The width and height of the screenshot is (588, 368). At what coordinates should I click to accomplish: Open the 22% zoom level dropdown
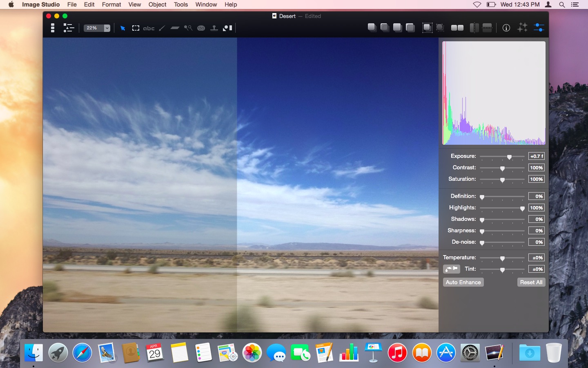(107, 28)
